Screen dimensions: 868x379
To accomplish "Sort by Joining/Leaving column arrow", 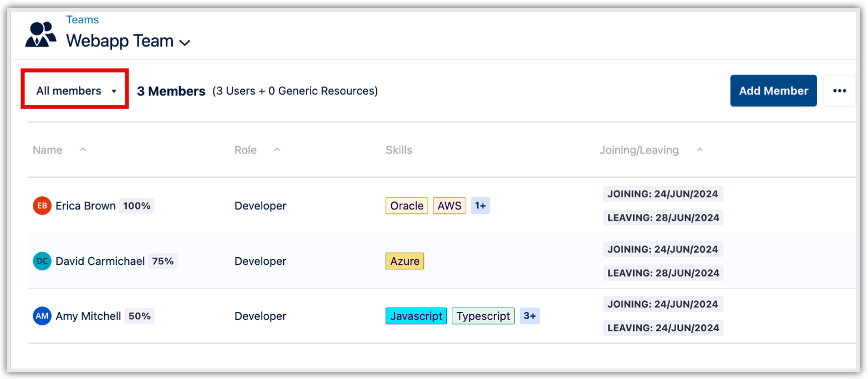I will (x=699, y=150).
